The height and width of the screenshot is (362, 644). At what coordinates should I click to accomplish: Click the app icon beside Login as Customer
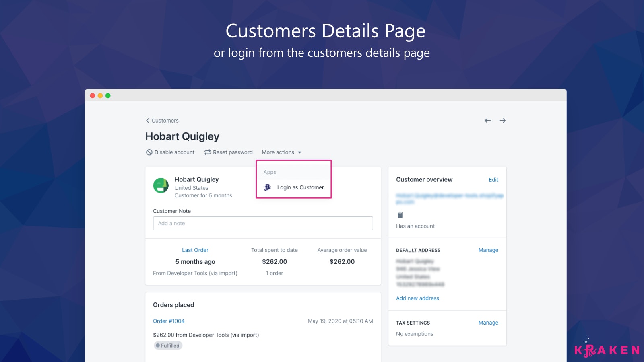coord(267,187)
